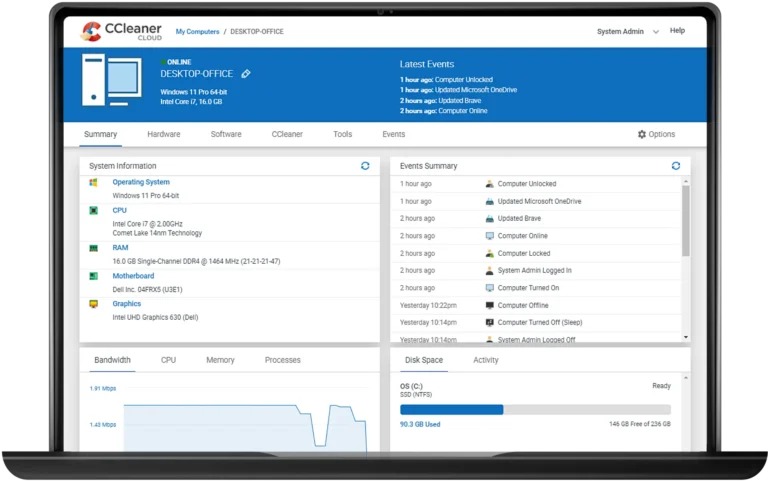The image size is (768, 481).
Task: Open the Software tab
Action: 226,134
